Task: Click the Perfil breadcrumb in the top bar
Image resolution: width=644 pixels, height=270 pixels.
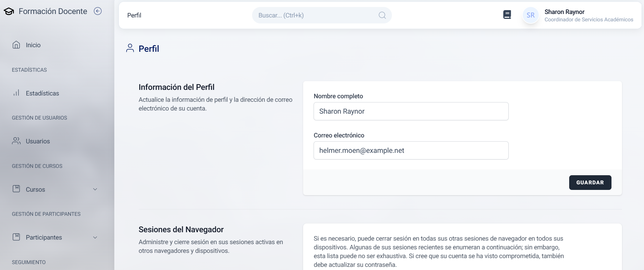Action: pos(134,15)
